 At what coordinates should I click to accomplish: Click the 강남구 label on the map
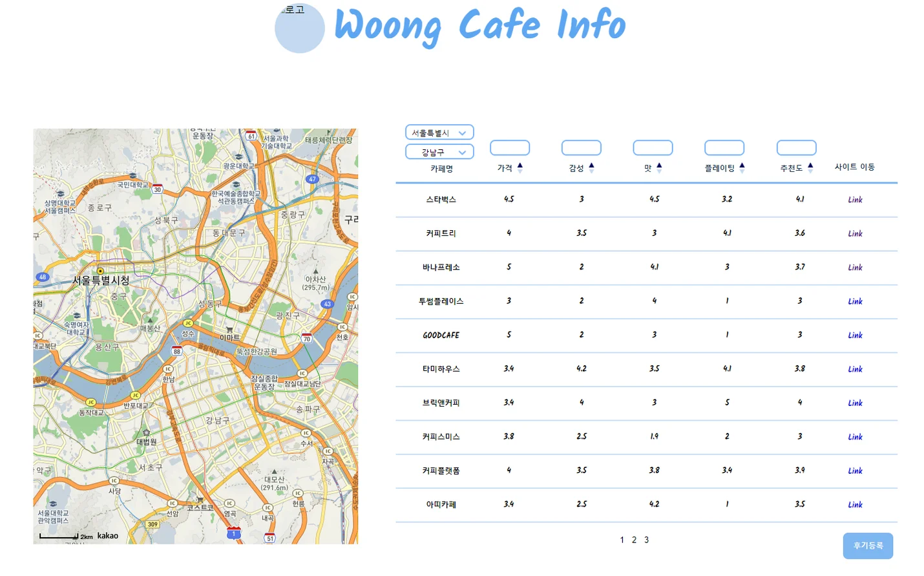pyautogui.click(x=217, y=420)
